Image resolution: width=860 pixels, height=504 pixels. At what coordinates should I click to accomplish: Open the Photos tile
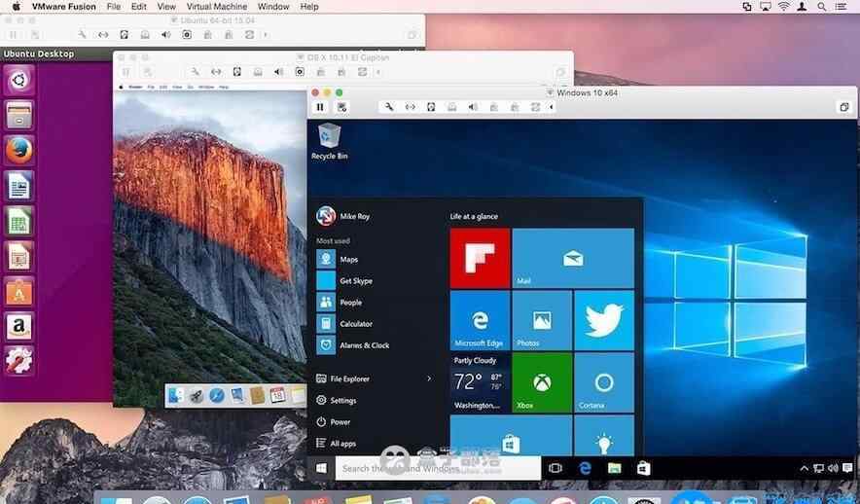coord(542,320)
